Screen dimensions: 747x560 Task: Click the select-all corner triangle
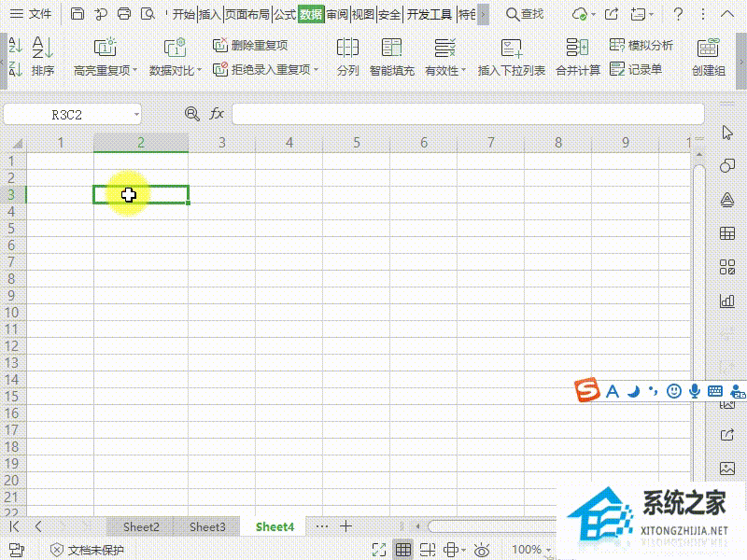click(17, 144)
